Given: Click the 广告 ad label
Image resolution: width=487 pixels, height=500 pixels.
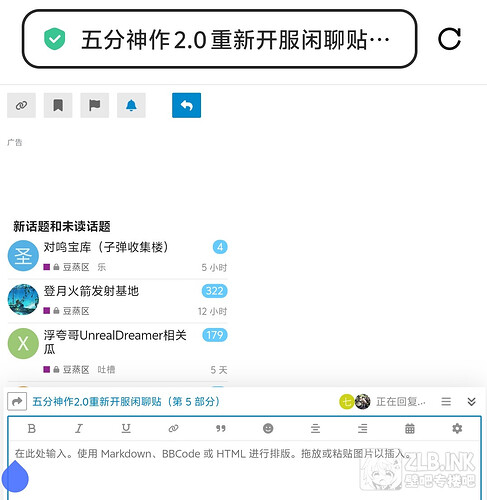Looking at the screenshot, I should coord(14,143).
